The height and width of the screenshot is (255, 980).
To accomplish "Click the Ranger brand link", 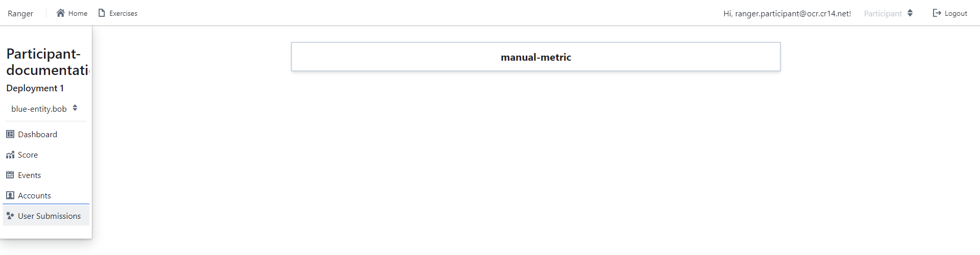I will 20,13.
